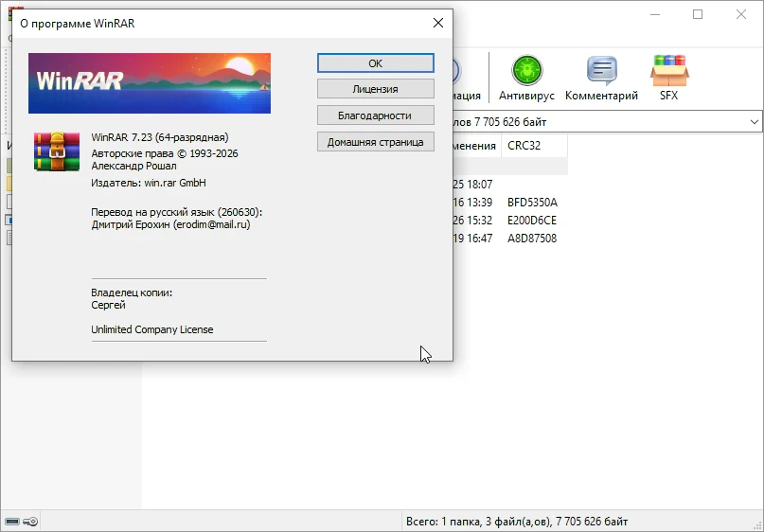Viewport: 764px width, 532px height.
Task: Close the О программе WinRAR dialog
Action: (438, 23)
